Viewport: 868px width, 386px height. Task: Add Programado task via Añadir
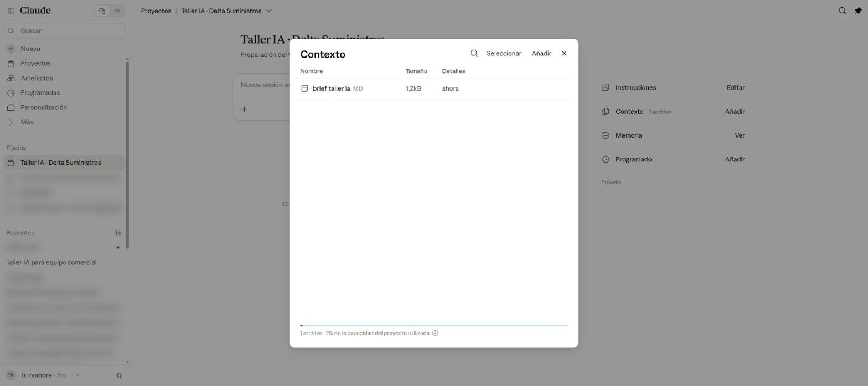point(735,159)
